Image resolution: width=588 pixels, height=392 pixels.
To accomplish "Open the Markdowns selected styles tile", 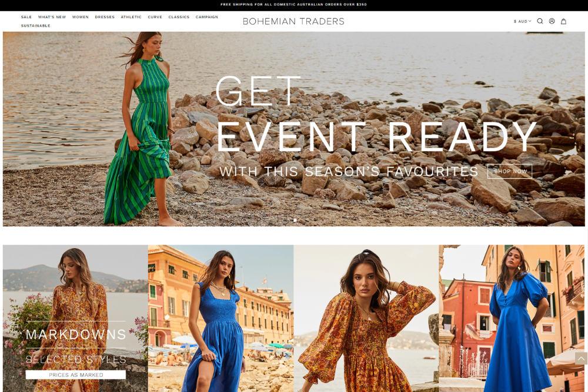I will coord(75,319).
